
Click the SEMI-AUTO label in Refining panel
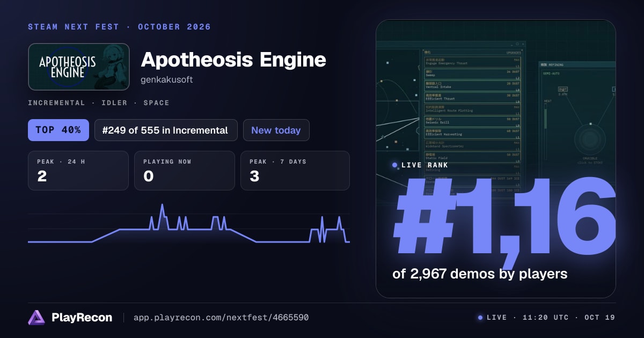click(x=551, y=74)
